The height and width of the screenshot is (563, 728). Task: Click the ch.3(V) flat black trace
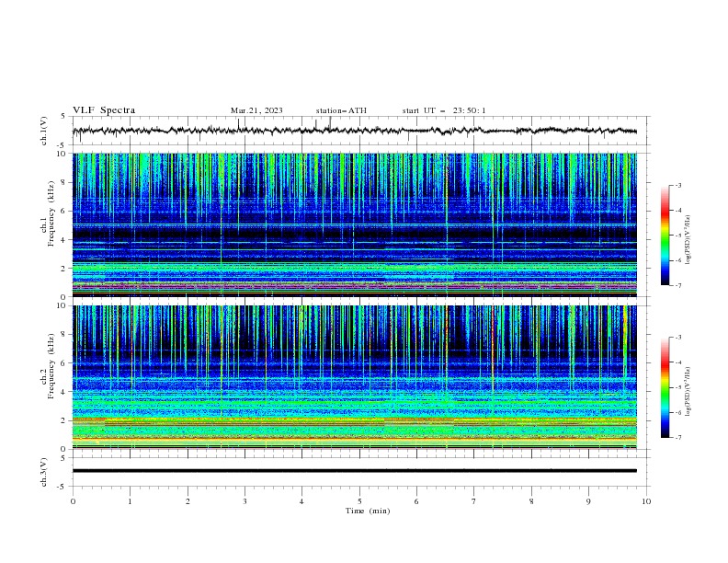point(355,471)
